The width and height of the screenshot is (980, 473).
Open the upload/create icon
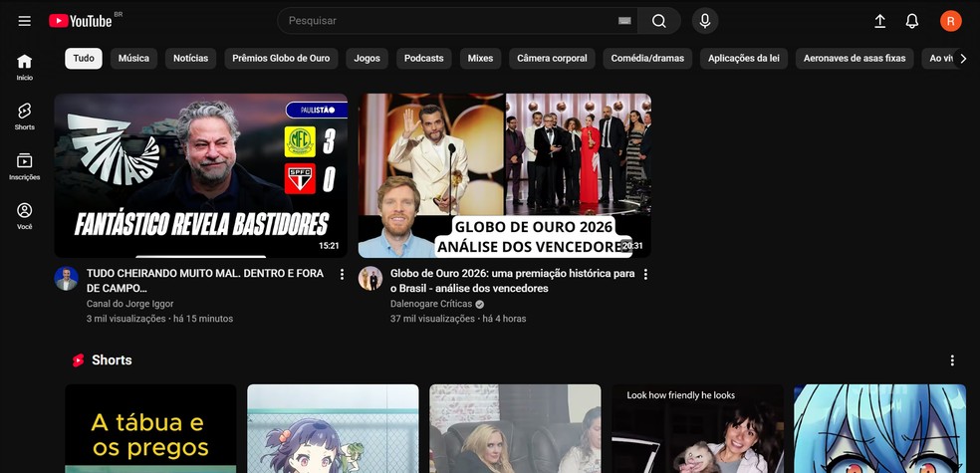click(879, 21)
